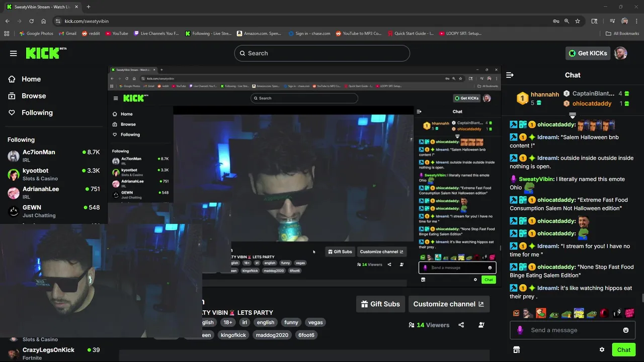The image size is (644, 362).
Task: Open browser media controls icon
Action: point(612,21)
